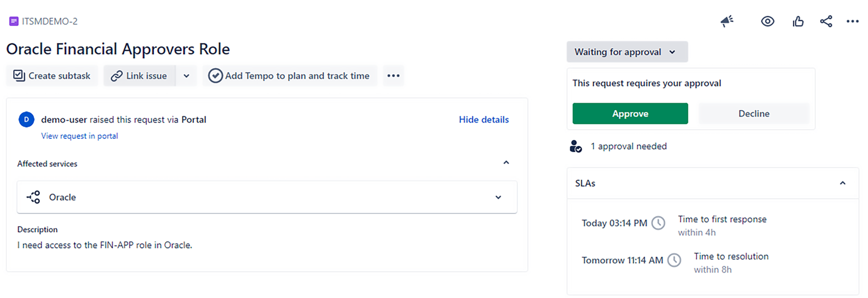Vote for this issue with the thumbs-up icon
Image resolution: width=868 pixels, height=298 pixels.
[x=798, y=21]
